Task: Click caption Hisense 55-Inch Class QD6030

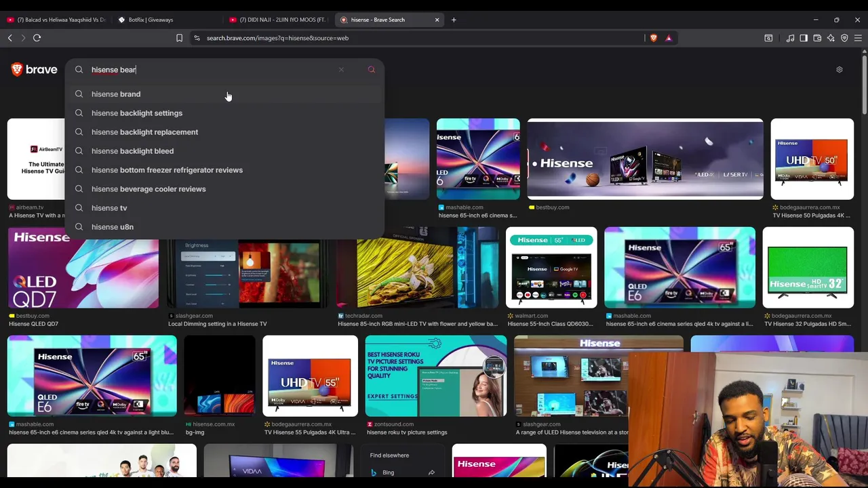Action: click(550, 324)
